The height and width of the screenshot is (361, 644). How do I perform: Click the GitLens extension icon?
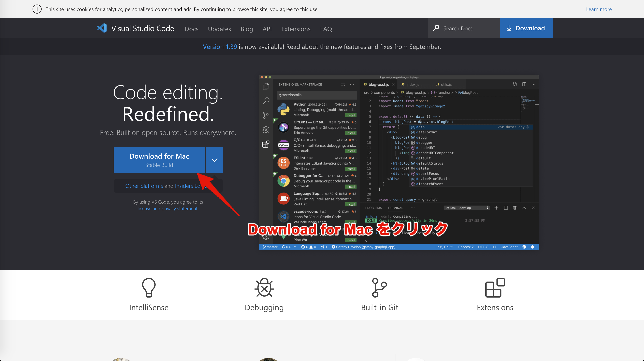click(284, 127)
